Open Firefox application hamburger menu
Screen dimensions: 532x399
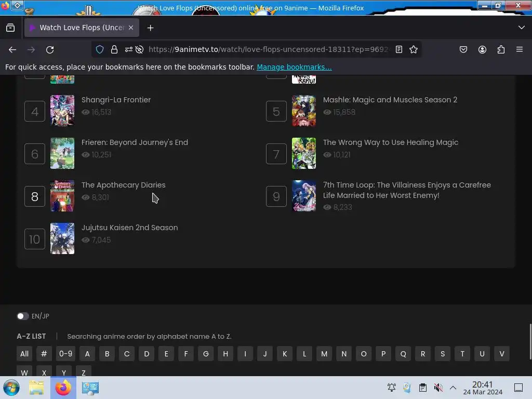click(x=520, y=49)
